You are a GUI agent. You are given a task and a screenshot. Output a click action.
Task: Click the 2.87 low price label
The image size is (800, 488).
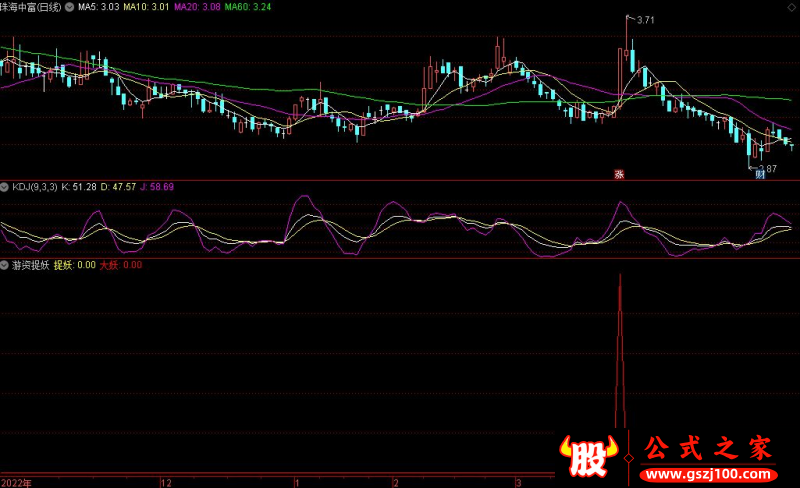(x=767, y=167)
